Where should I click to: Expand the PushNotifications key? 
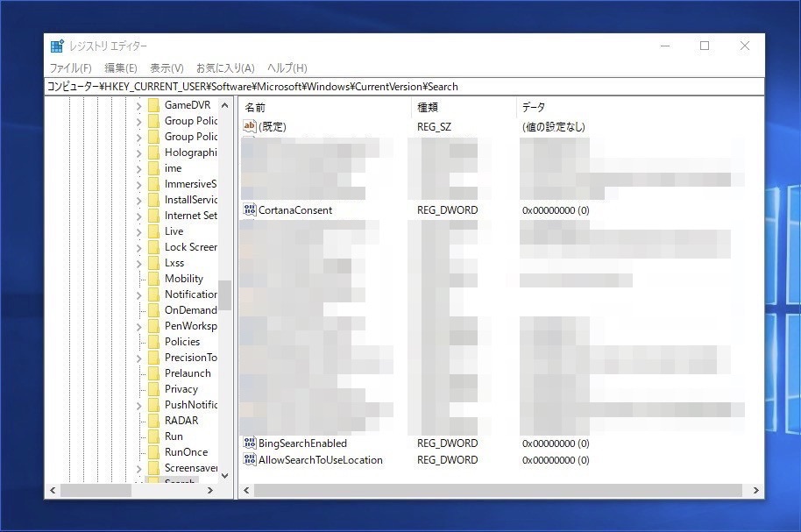(139, 406)
